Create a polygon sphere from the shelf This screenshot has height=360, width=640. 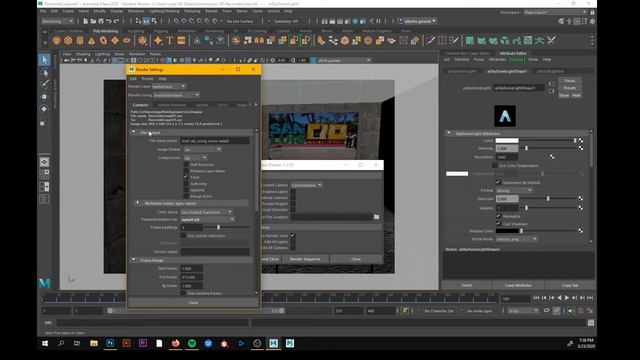pyautogui.click(x=56, y=40)
